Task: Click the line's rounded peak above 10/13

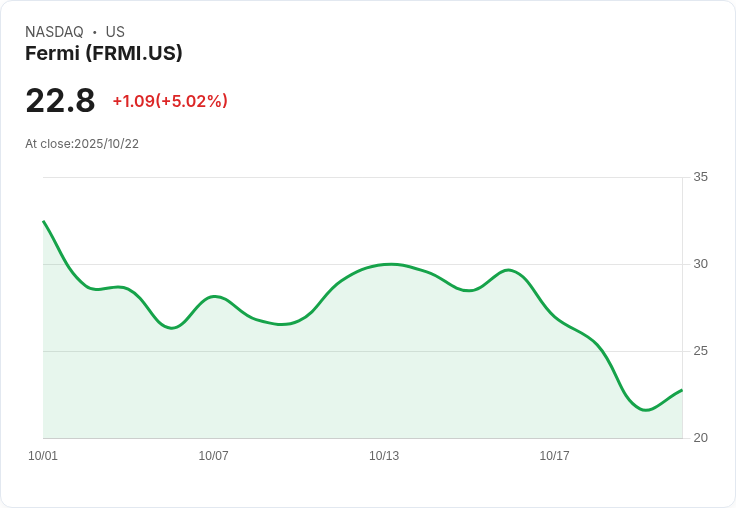Action: [391, 264]
